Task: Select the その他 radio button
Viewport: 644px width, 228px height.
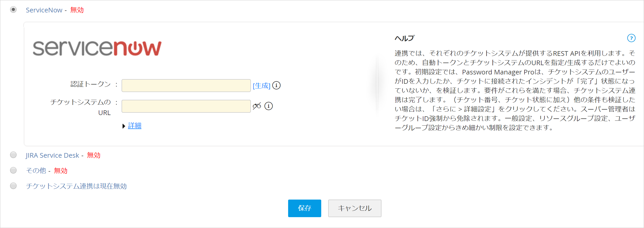Action: 13,170
